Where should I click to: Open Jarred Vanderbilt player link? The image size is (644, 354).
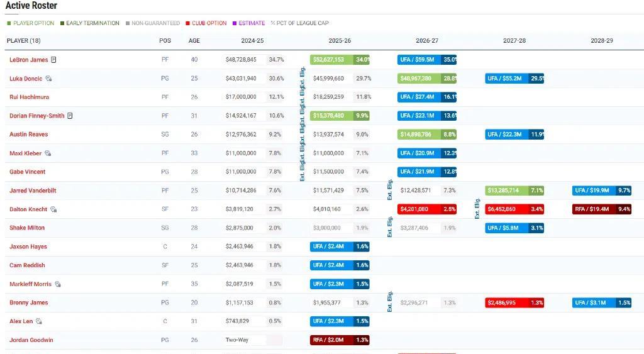tap(33, 191)
